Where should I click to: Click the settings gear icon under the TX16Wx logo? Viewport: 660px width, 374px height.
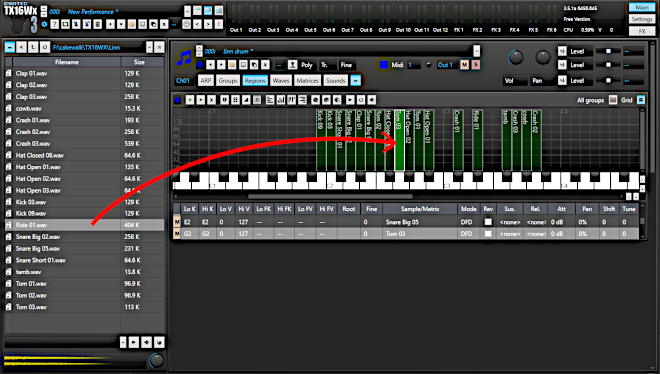coord(44,24)
